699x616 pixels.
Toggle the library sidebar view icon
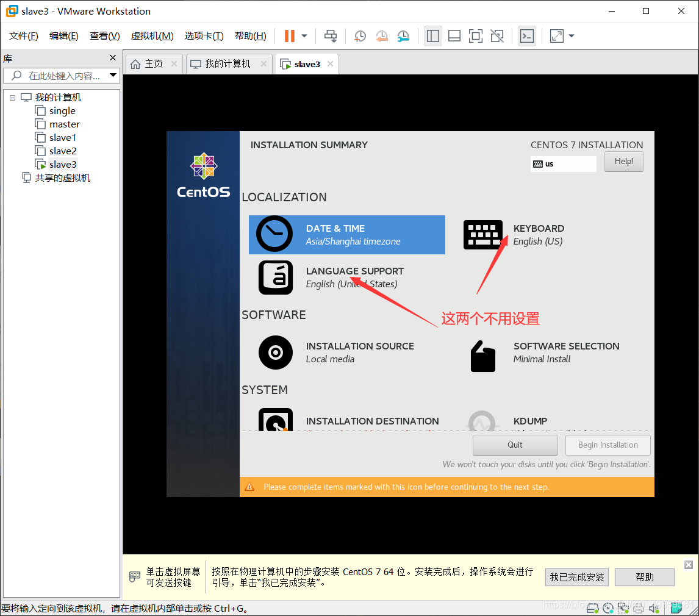tap(433, 36)
